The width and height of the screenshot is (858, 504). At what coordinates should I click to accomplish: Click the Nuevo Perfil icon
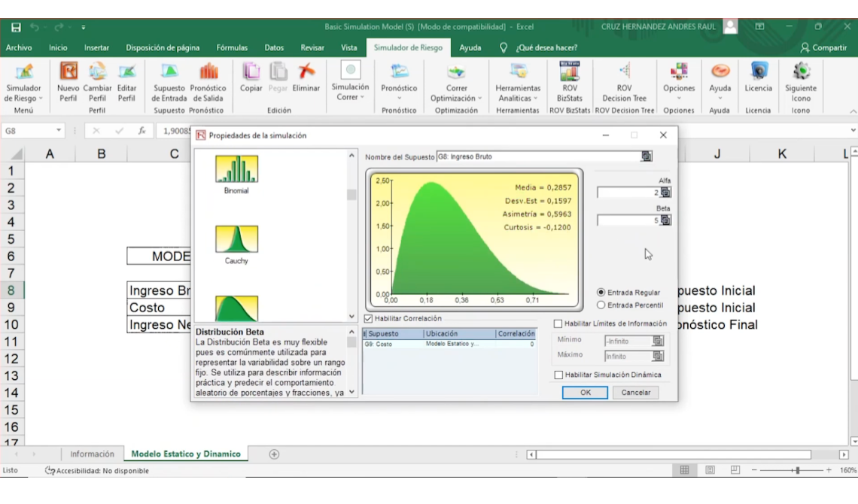[x=68, y=71]
